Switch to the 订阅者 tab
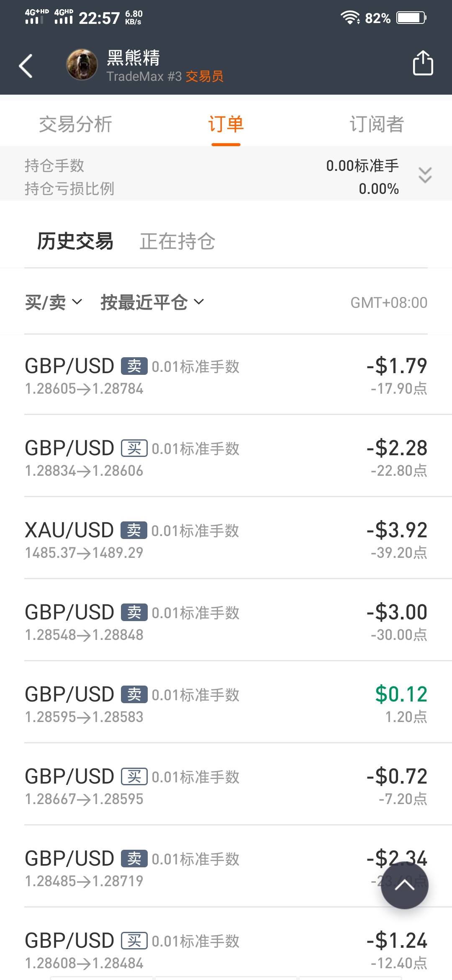 tap(376, 124)
